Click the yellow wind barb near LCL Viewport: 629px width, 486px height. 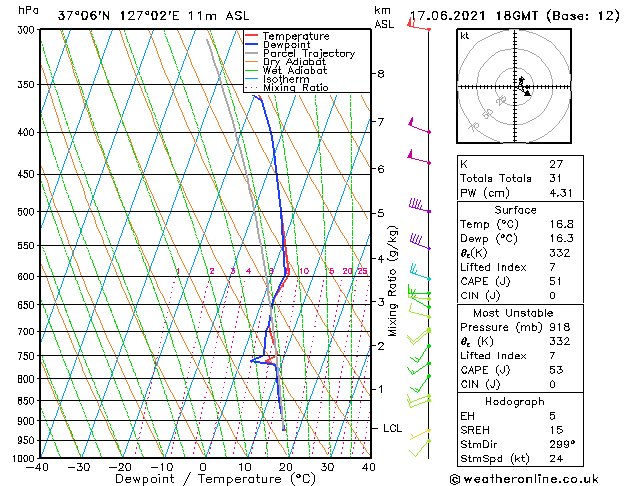tap(420, 434)
